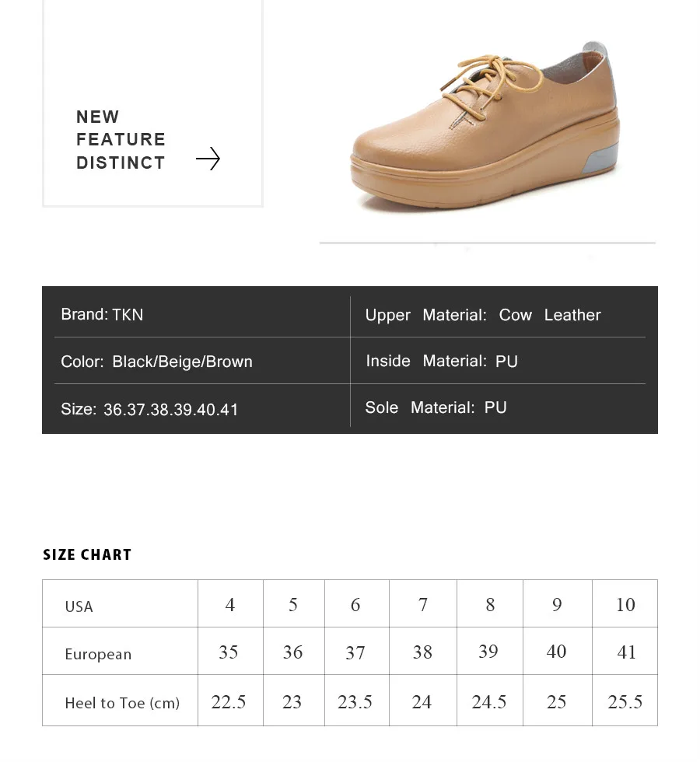
Task: Click the SIZE CHART heading
Action: coord(87,554)
